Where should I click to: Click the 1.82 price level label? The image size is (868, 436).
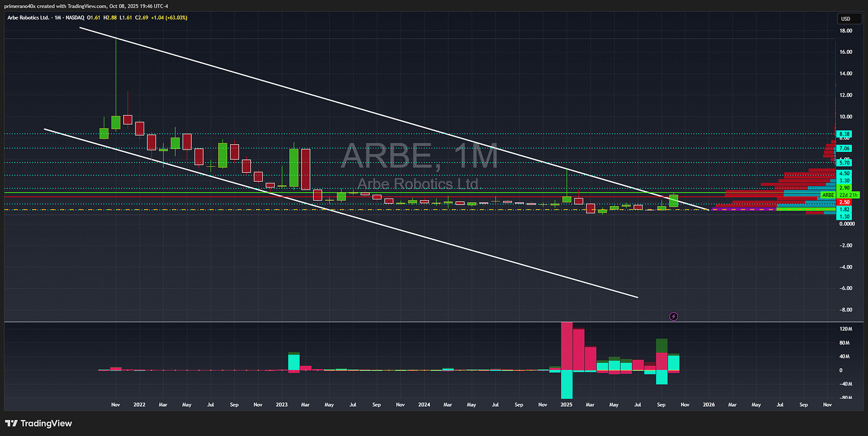844,210
